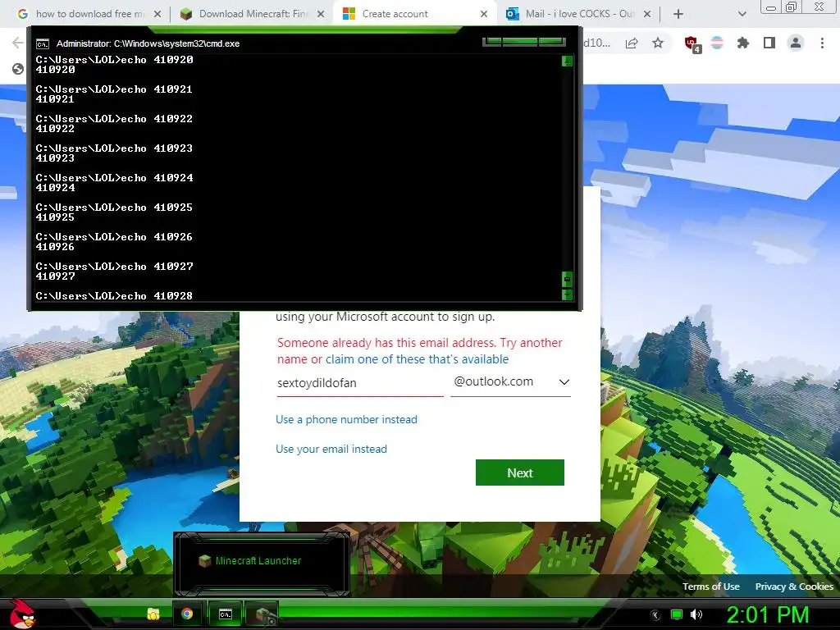Viewport: 840px width, 630px height.
Task: Click the cmd scrollbar up arrow
Action: point(567,61)
